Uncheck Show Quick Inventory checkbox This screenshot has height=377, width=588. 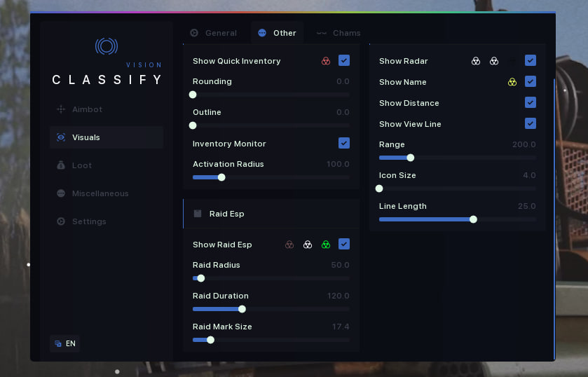(x=344, y=60)
